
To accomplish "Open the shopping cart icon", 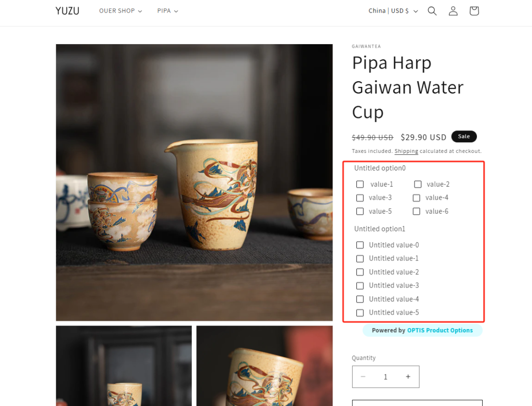I will click(473, 10).
